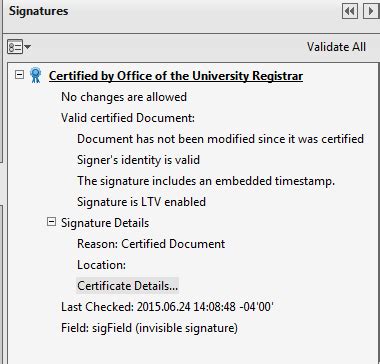Select the Last Checked timestamp entry

pos(167,307)
